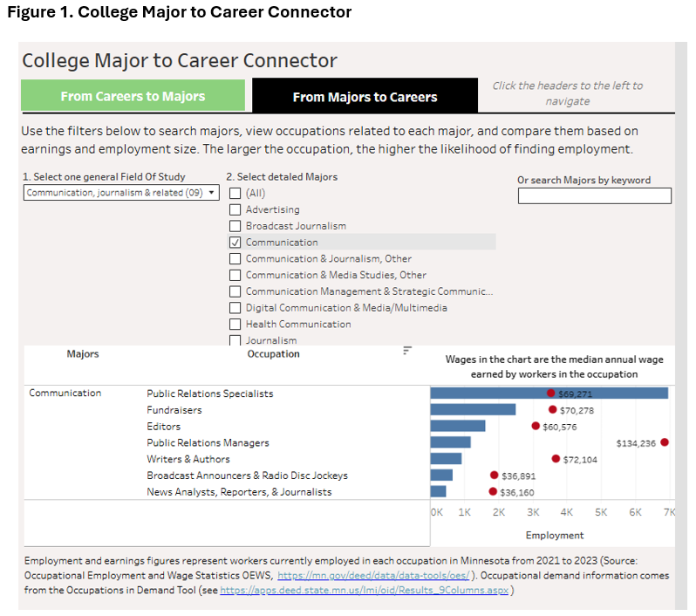Uncheck the Communication major checkbox
This screenshot has height=616, width=696.
coord(235,243)
